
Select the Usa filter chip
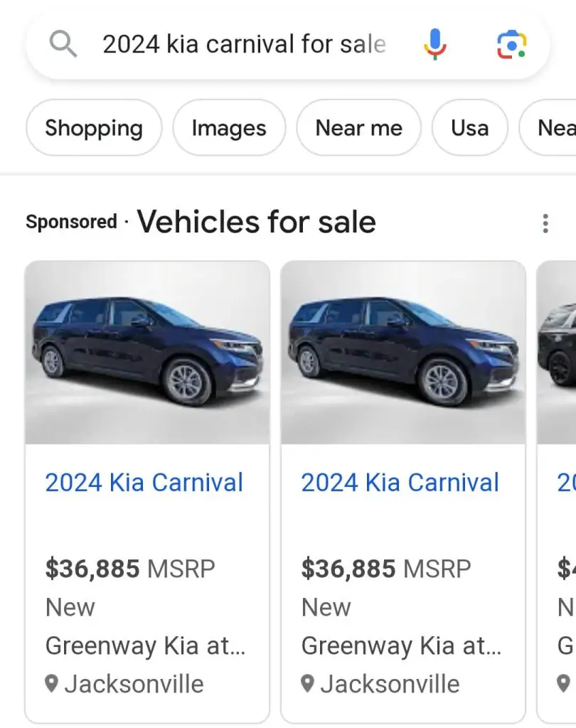coord(469,128)
